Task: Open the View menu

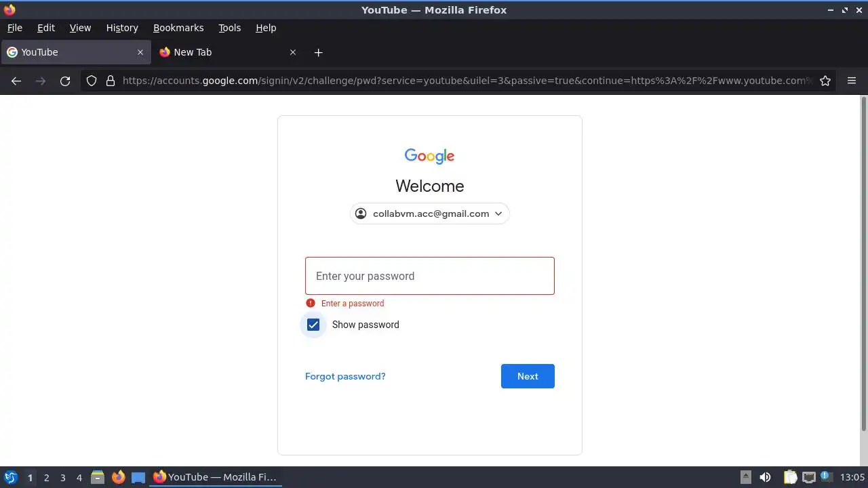Action: click(x=80, y=28)
